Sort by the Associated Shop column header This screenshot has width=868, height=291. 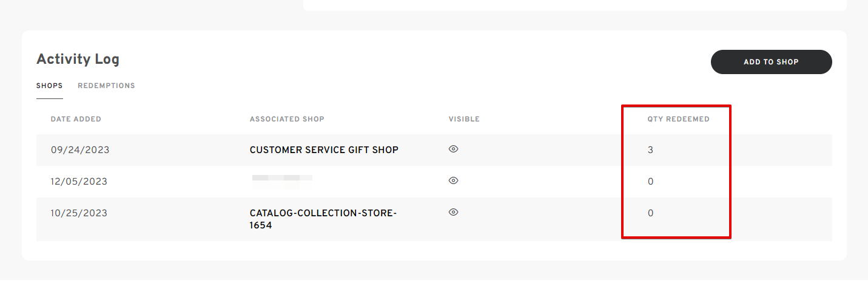(x=287, y=119)
